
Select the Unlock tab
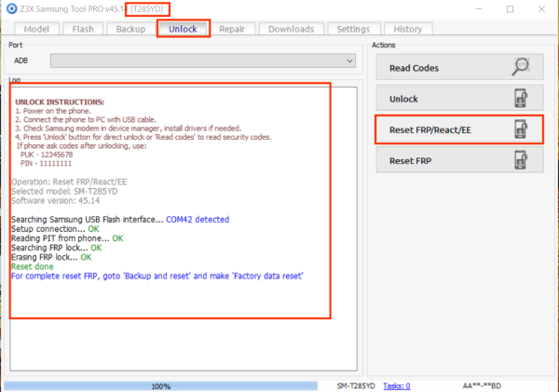click(x=183, y=29)
